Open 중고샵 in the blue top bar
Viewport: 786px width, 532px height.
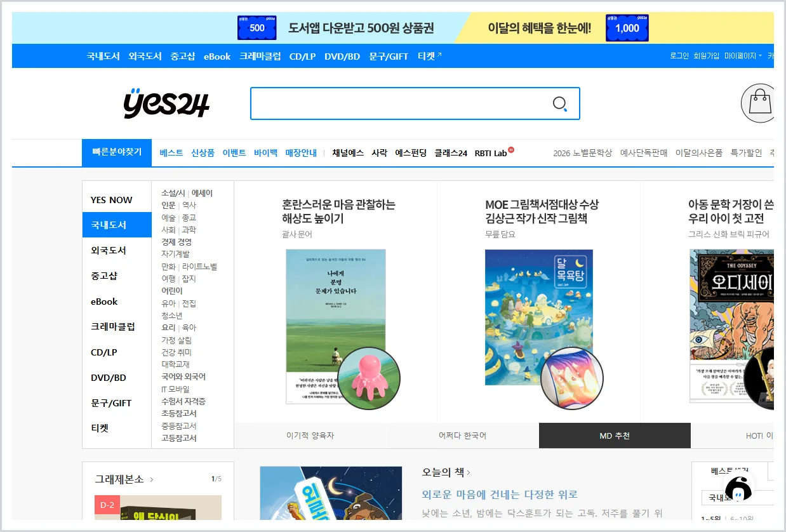pyautogui.click(x=183, y=56)
